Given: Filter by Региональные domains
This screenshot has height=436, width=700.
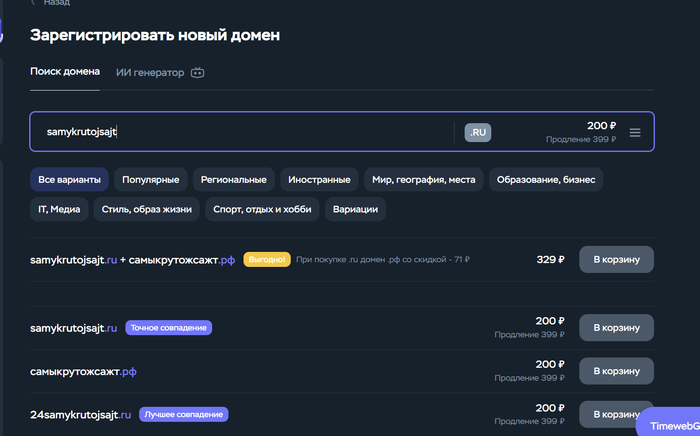Looking at the screenshot, I should (233, 179).
